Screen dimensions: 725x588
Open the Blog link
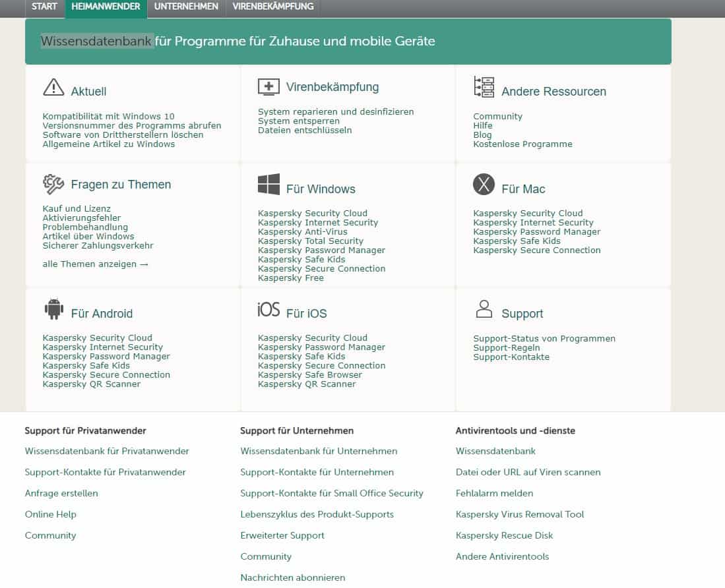point(482,134)
